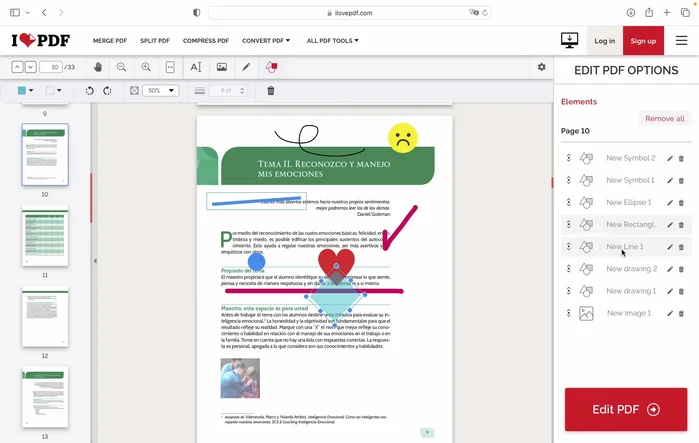Open the 50% opacity dropdown

[160, 90]
